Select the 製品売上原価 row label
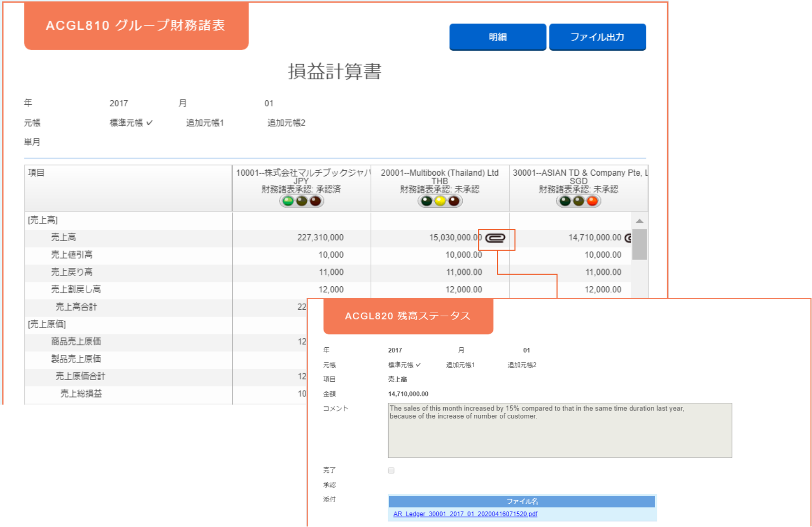 [75, 359]
